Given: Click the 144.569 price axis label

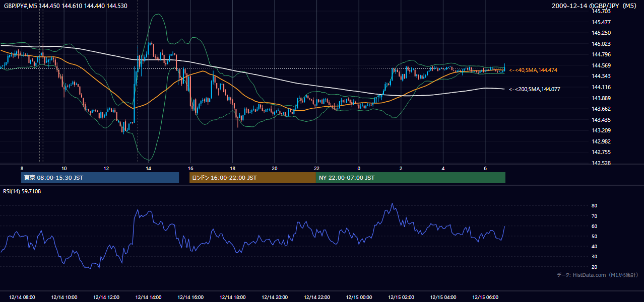Looking at the screenshot, I should pos(600,65).
